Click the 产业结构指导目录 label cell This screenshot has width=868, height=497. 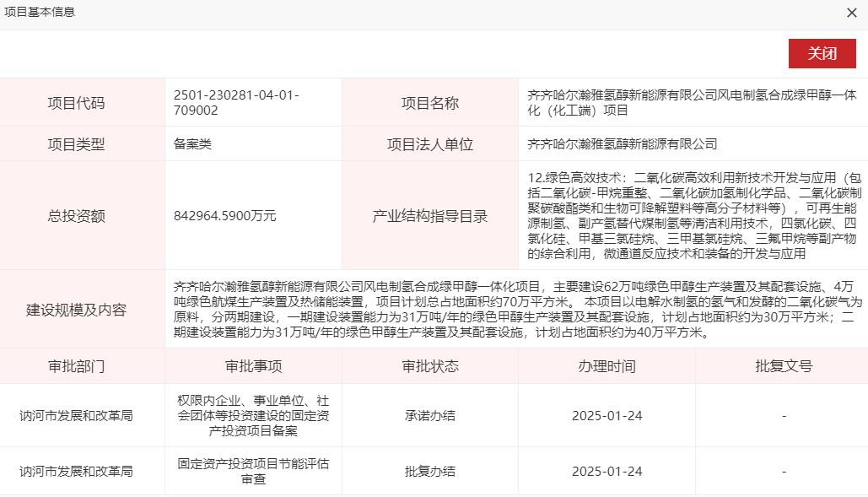(x=430, y=215)
